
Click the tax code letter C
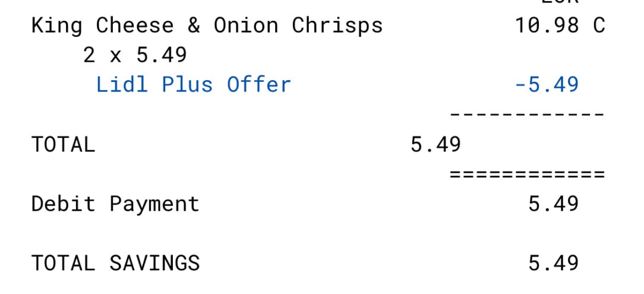(599, 26)
